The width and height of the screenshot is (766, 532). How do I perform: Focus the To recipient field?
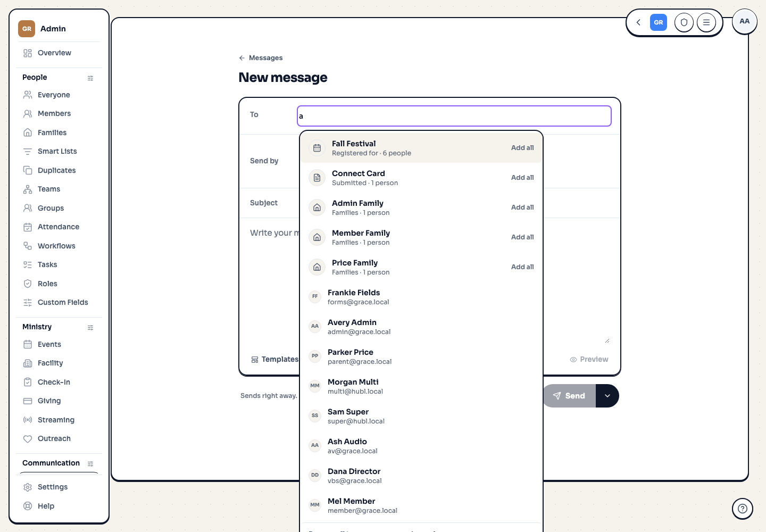click(454, 116)
